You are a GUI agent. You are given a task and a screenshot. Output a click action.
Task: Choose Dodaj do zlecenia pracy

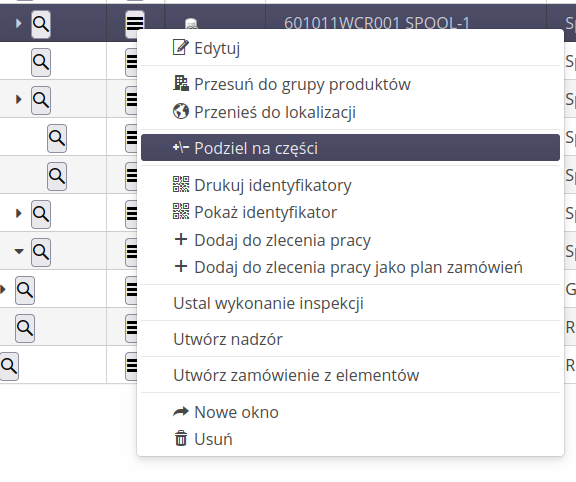point(282,240)
